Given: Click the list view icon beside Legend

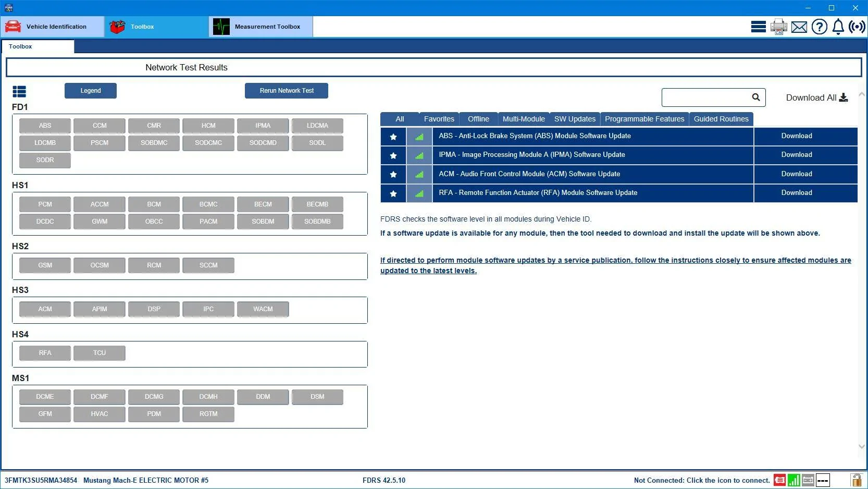Looking at the screenshot, I should click(x=19, y=92).
